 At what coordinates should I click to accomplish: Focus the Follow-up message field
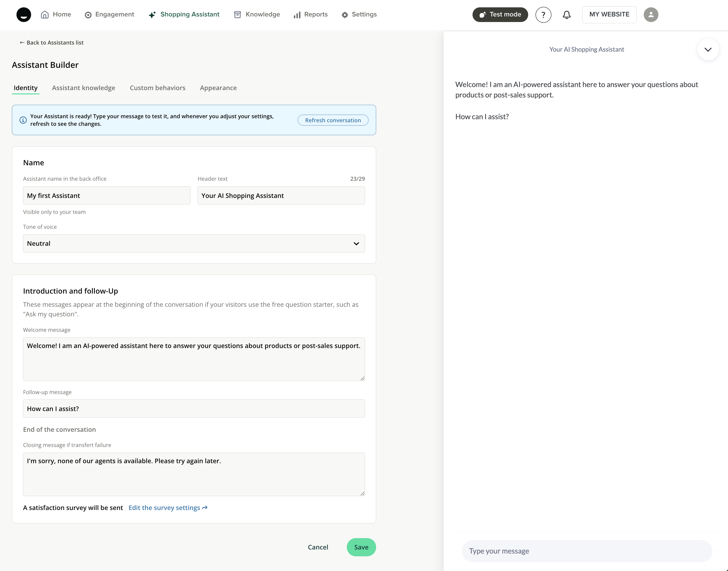[194, 409]
